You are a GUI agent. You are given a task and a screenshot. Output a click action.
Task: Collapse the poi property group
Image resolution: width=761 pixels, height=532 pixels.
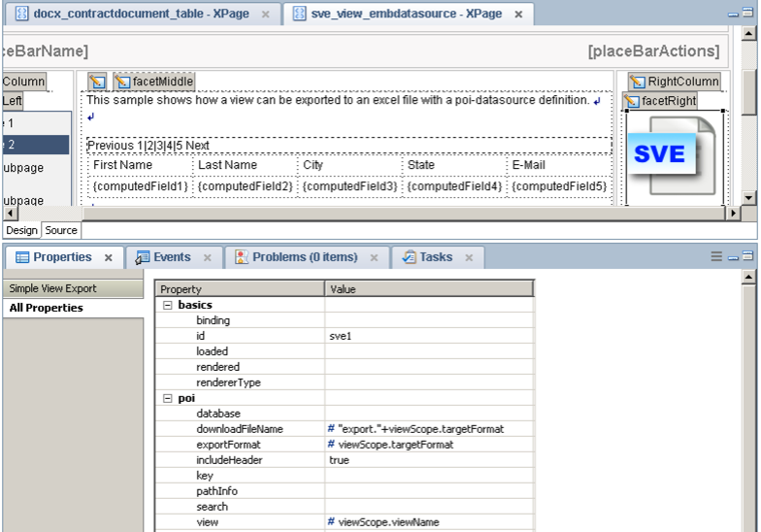tap(167, 398)
